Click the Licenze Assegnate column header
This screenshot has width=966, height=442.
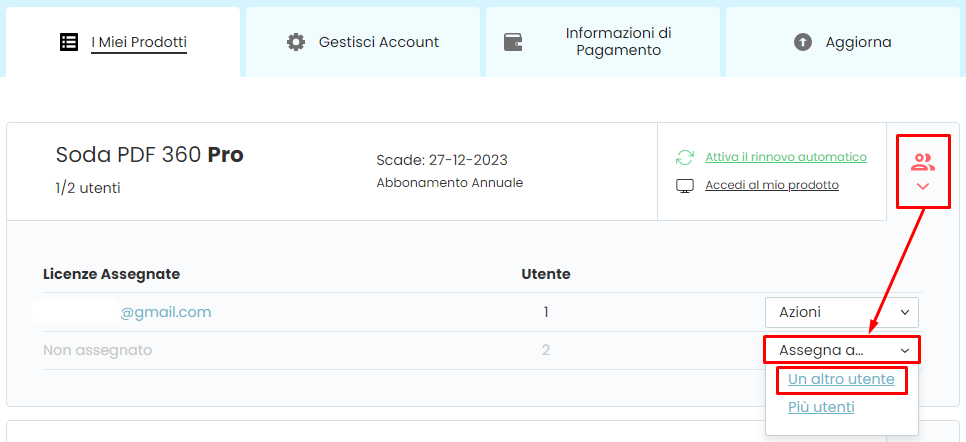(x=112, y=274)
